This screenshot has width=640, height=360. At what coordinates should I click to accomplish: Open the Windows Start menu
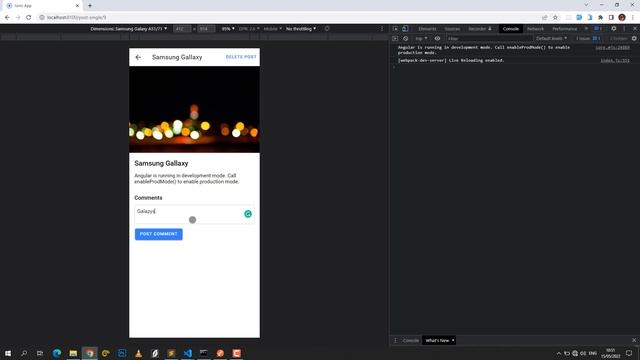click(x=8, y=353)
